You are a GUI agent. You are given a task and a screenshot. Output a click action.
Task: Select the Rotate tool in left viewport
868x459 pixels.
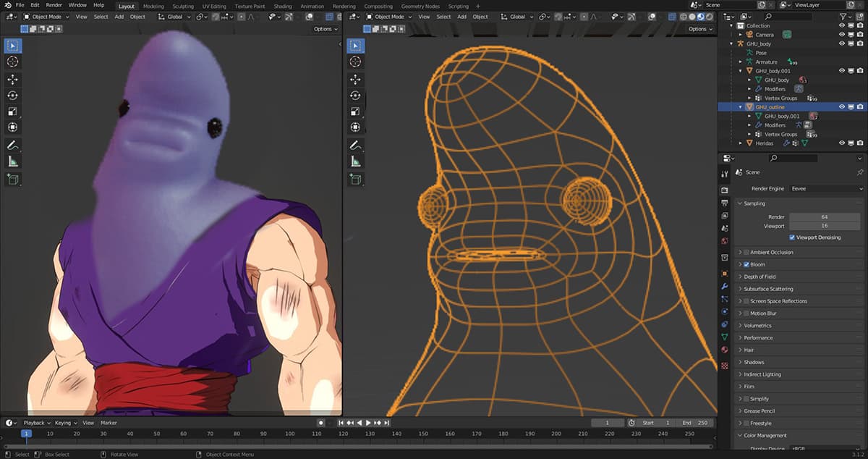tap(13, 96)
